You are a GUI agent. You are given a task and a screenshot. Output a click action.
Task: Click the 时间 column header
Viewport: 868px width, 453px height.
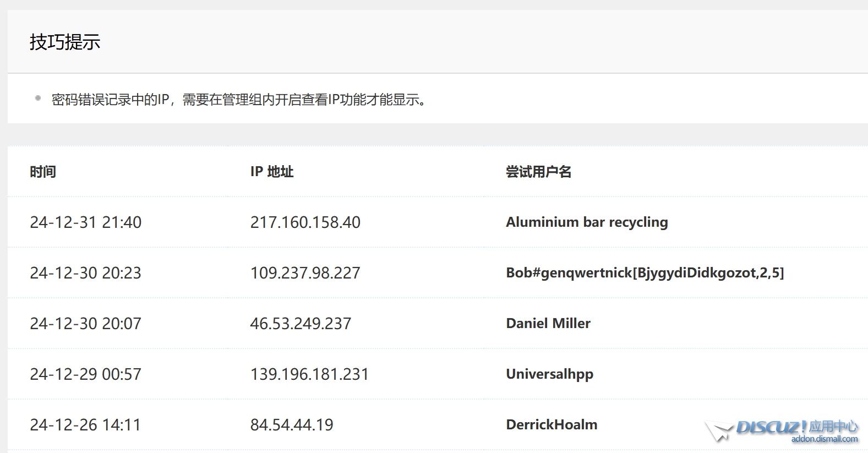point(43,172)
